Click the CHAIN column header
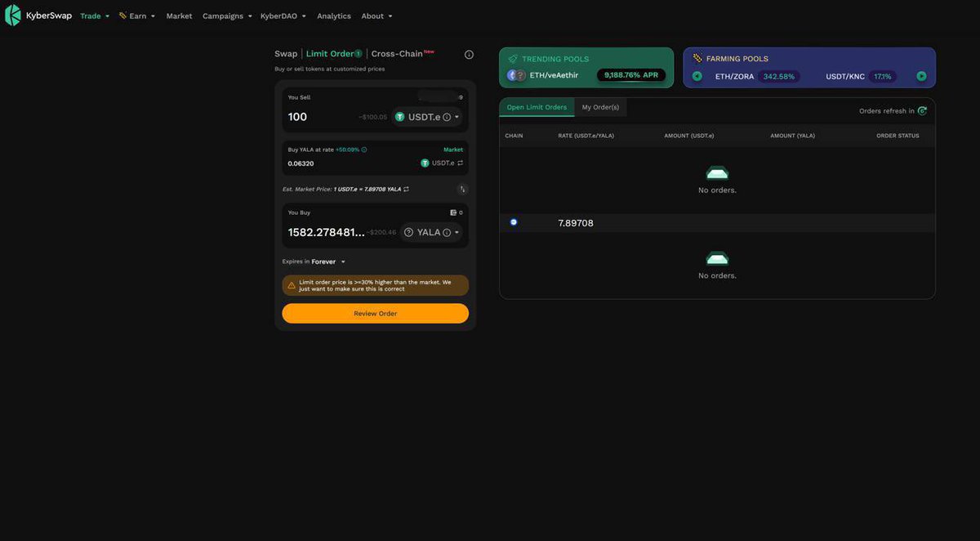Image resolution: width=980 pixels, height=541 pixels. click(514, 136)
